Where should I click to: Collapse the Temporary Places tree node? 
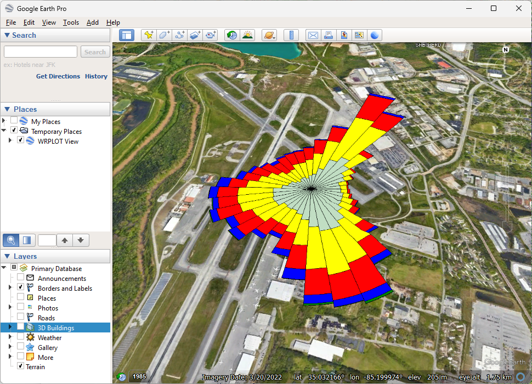4,130
